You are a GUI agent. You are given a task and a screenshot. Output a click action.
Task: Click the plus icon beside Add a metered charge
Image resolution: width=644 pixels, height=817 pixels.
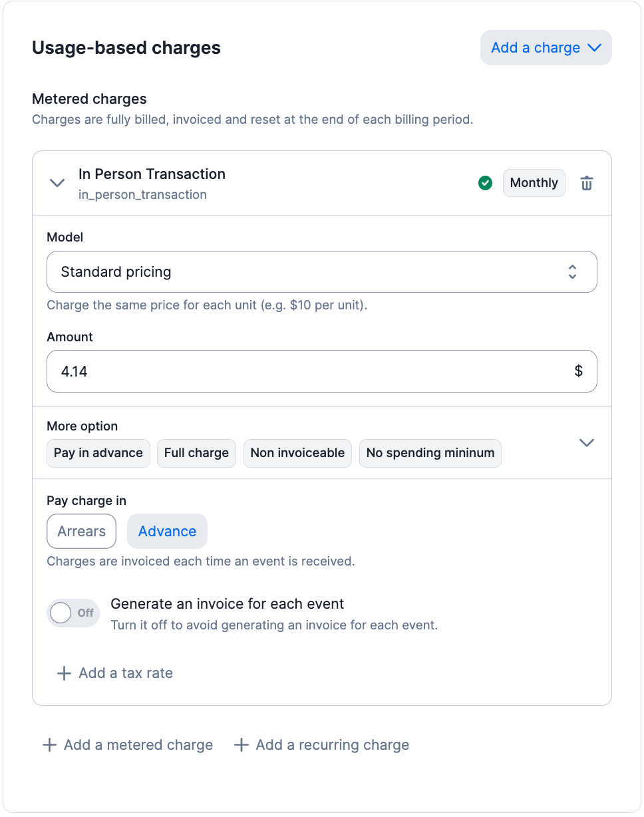point(49,745)
